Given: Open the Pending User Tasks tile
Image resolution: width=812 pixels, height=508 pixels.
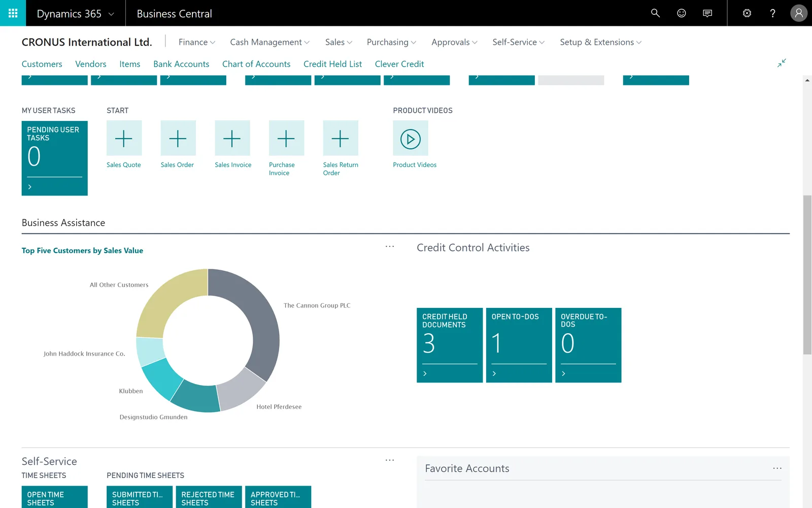Looking at the screenshot, I should point(55,158).
